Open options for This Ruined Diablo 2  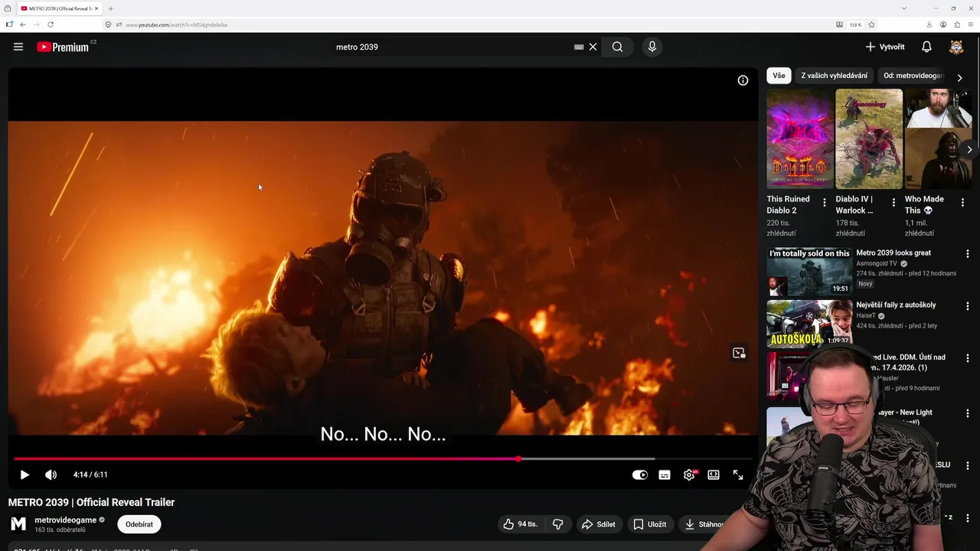(825, 203)
